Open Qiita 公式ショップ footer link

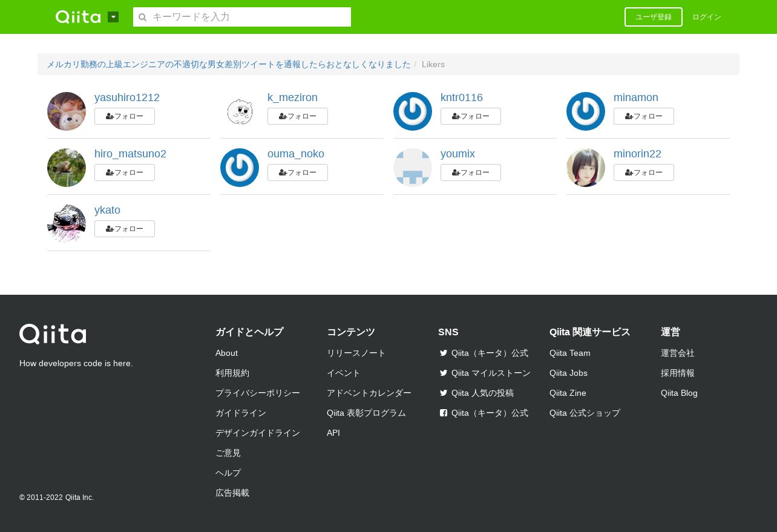point(585,413)
